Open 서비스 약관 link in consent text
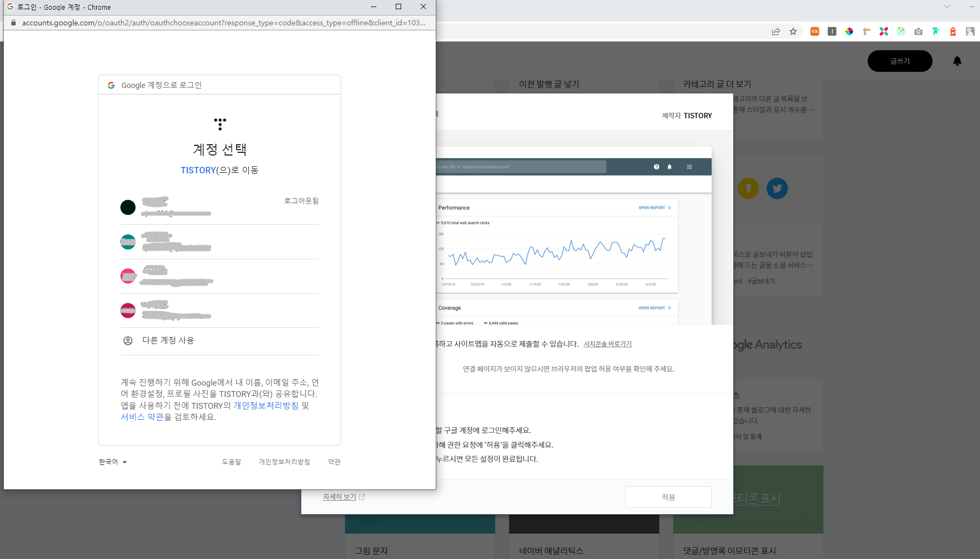This screenshot has width=980, height=559. pyautogui.click(x=142, y=417)
